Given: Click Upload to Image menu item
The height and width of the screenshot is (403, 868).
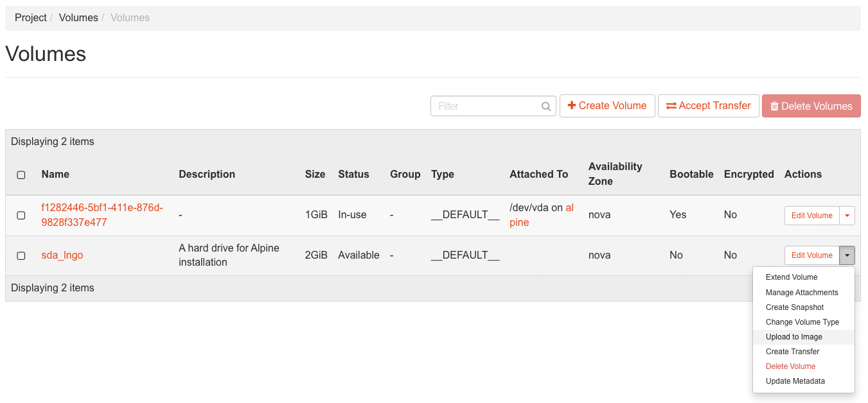Looking at the screenshot, I should (x=794, y=337).
